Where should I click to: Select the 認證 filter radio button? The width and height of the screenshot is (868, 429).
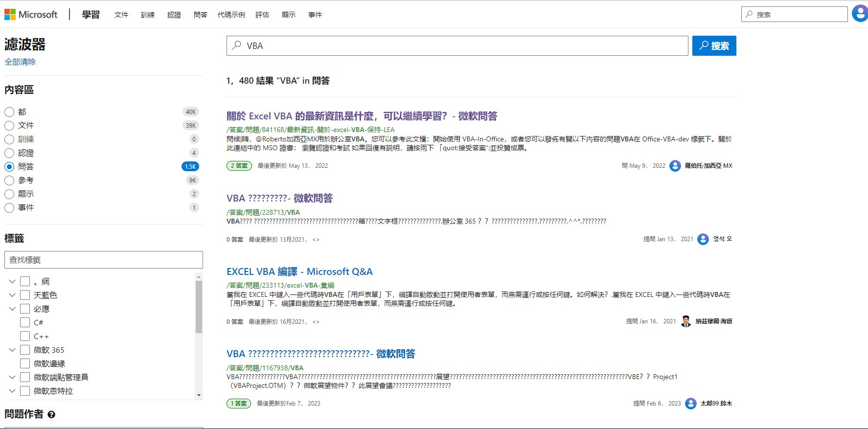pyautogui.click(x=9, y=153)
